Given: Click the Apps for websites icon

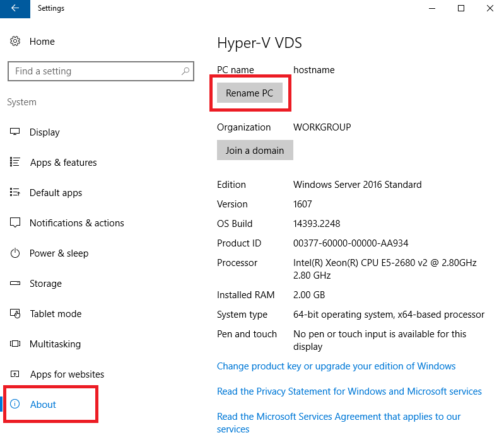Looking at the screenshot, I should click(15, 374).
